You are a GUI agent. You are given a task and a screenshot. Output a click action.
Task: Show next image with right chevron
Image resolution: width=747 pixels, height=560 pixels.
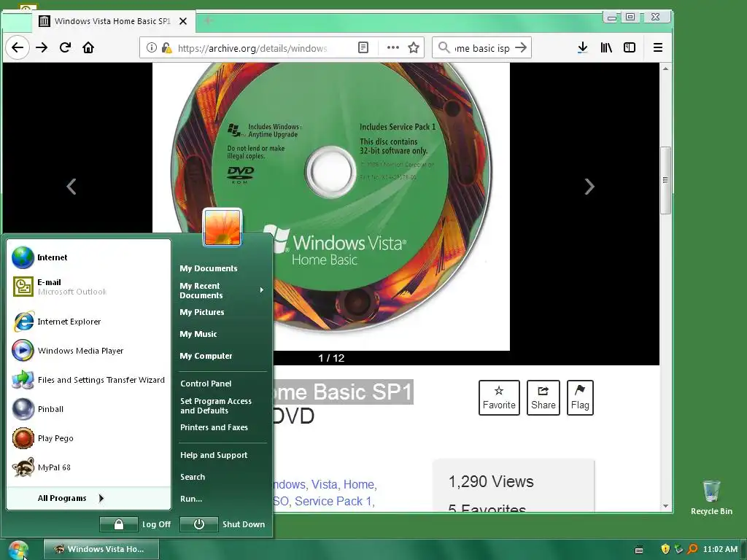point(589,187)
